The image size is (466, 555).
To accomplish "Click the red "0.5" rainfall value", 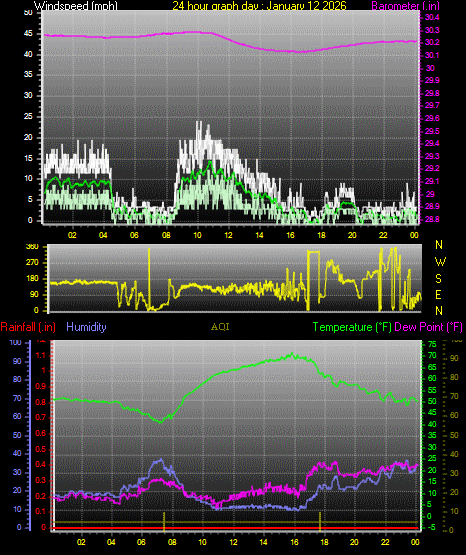I will click(41, 450).
